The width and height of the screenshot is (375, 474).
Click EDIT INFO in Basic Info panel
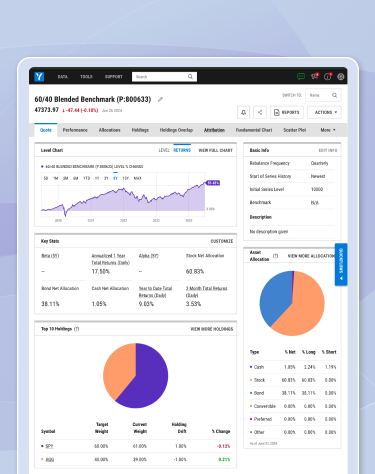(x=328, y=150)
